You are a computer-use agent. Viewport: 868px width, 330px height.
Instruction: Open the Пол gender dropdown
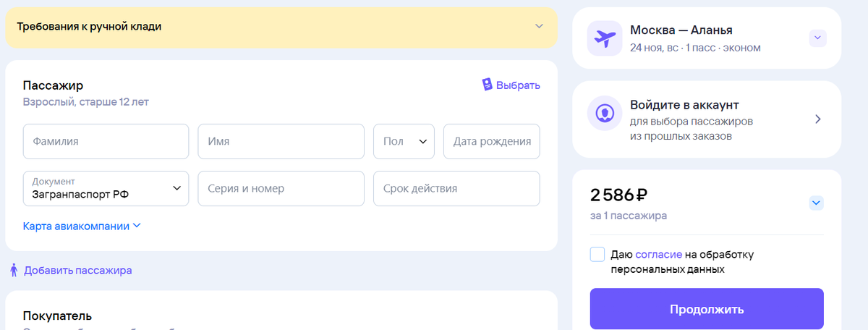click(x=404, y=142)
